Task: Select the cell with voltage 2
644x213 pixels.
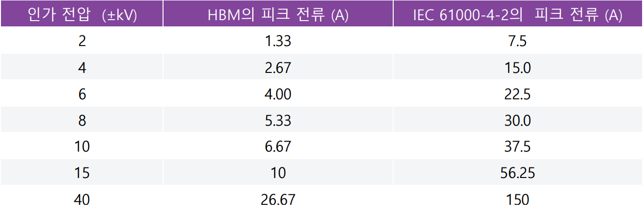Action: click(82, 41)
